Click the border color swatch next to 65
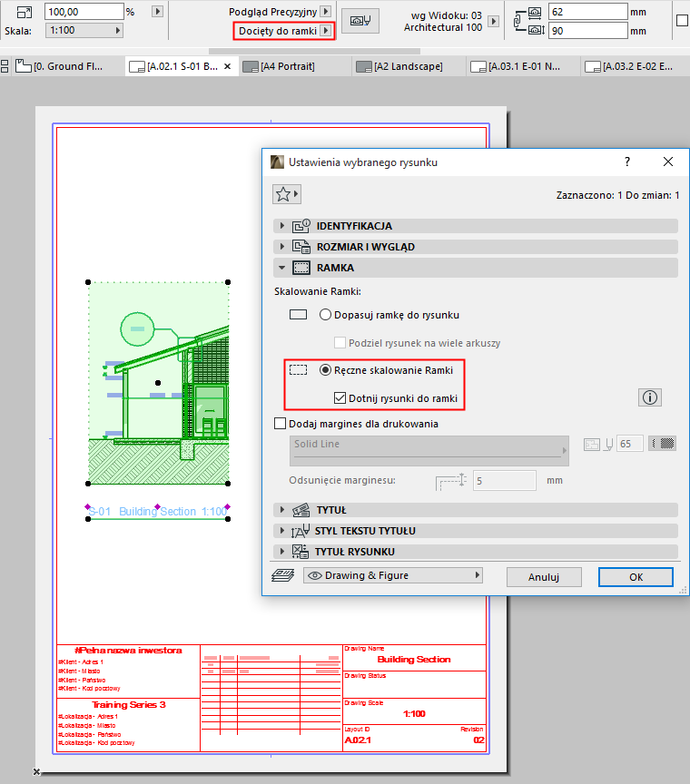The height and width of the screenshot is (784, 690). (663, 444)
